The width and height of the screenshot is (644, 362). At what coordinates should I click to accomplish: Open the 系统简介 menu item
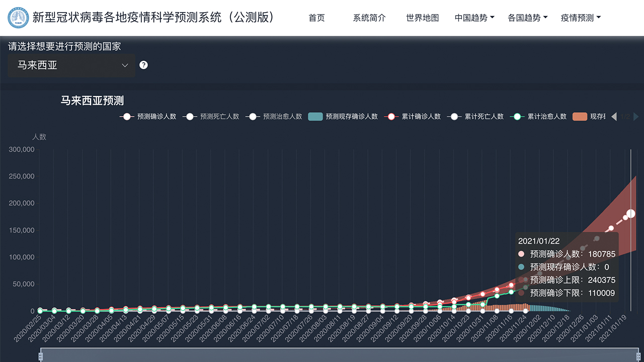(x=369, y=18)
